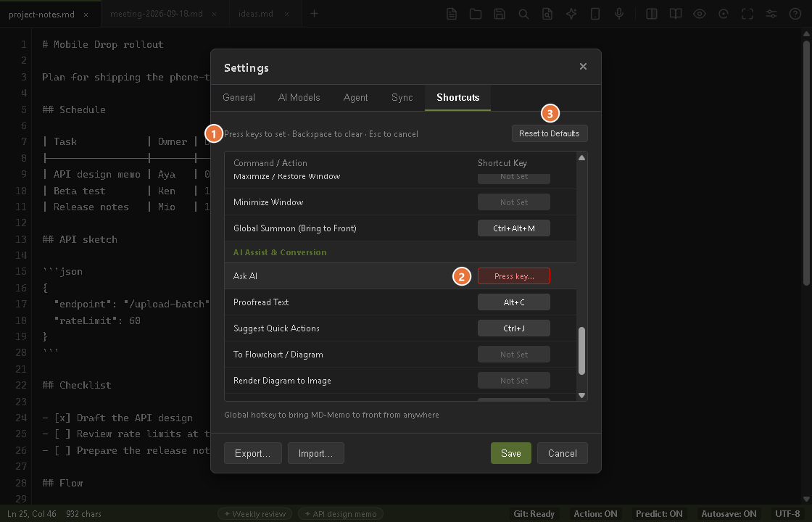This screenshot has width=812, height=522.
Task: Click the green Save button
Action: click(x=510, y=453)
